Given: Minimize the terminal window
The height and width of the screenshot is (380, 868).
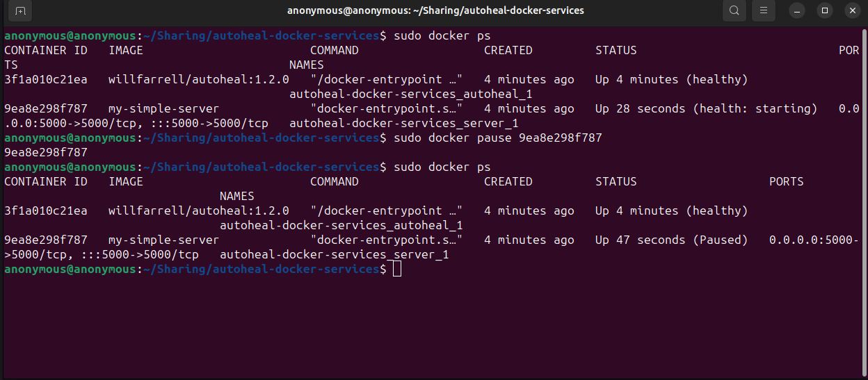Looking at the screenshot, I should pos(798,11).
